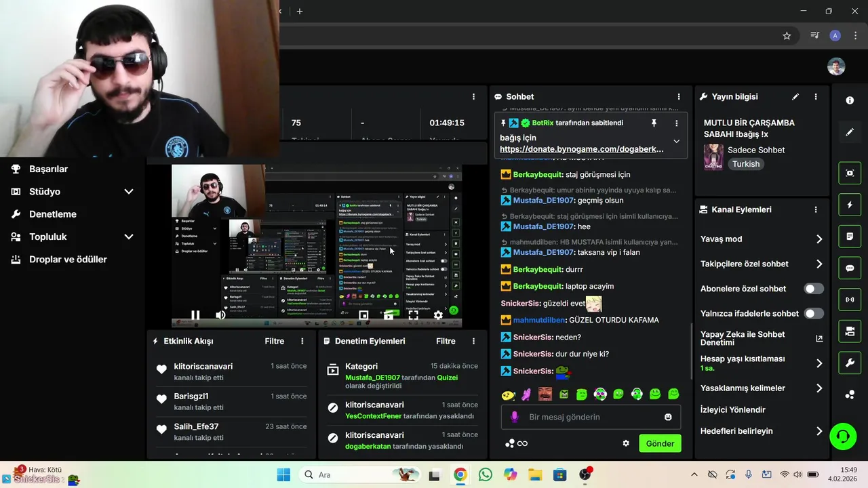Screen dimensions: 868x488
Task: Expand the pinned message chevron
Action: pos(676,141)
